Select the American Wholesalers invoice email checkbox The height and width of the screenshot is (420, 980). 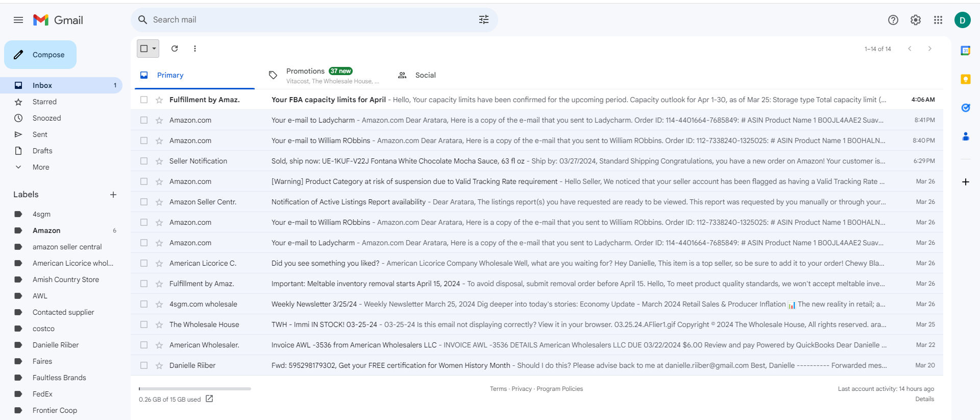point(144,345)
